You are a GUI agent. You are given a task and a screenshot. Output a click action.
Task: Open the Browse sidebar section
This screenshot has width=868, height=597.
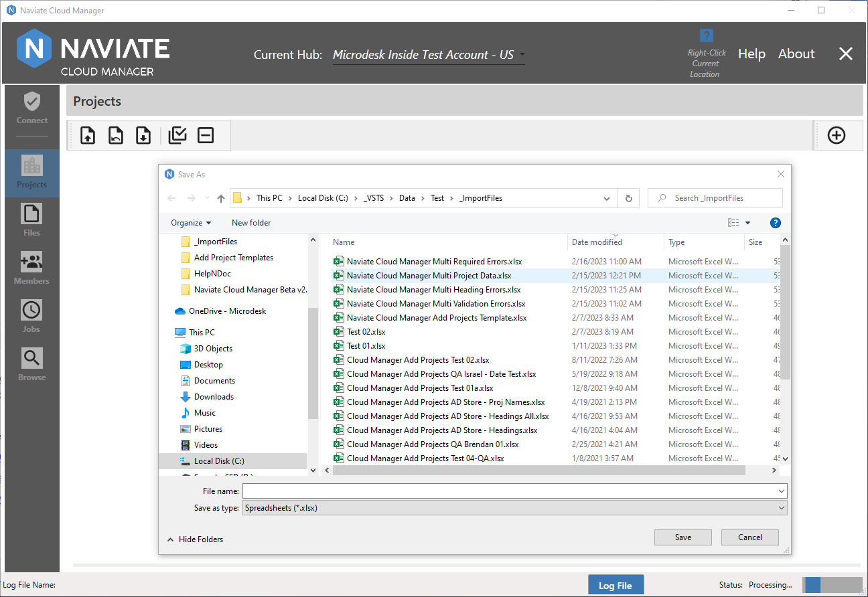pyautogui.click(x=32, y=365)
